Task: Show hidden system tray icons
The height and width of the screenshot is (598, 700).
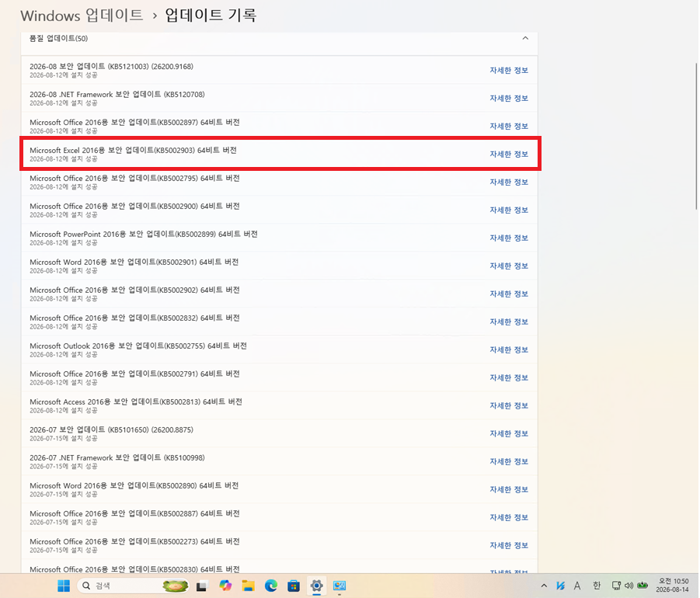Action: coord(544,586)
